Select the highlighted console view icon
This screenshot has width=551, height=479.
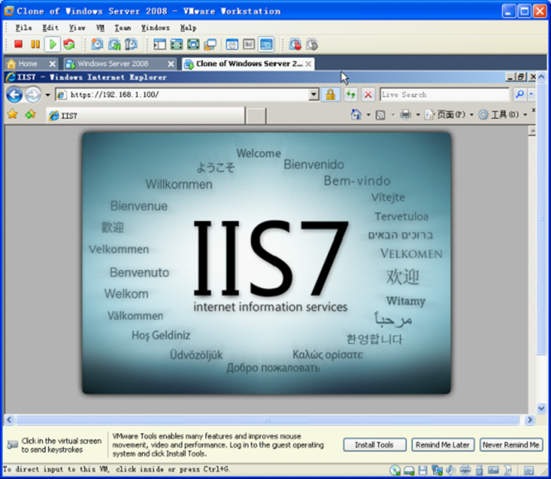tap(266, 44)
